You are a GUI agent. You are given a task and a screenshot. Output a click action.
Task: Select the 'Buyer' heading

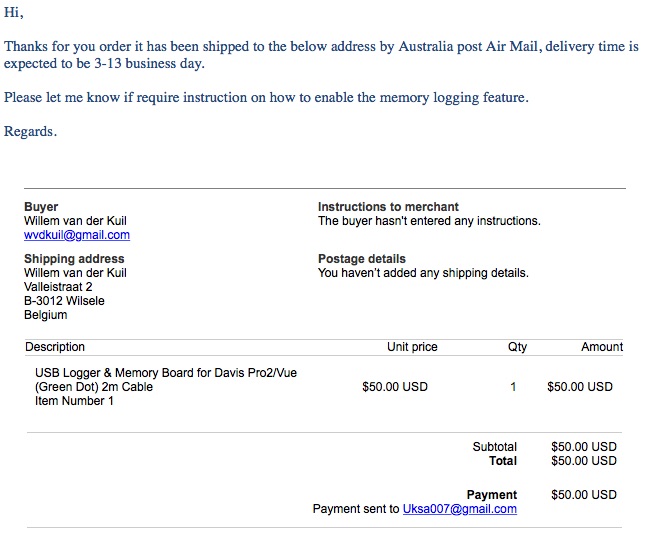(41, 207)
